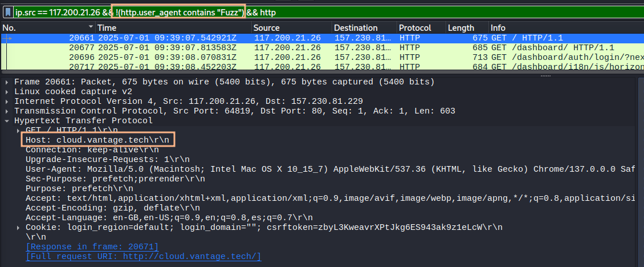Expand the Cookie header node
Screen dimensions: 644x267
coord(18,228)
